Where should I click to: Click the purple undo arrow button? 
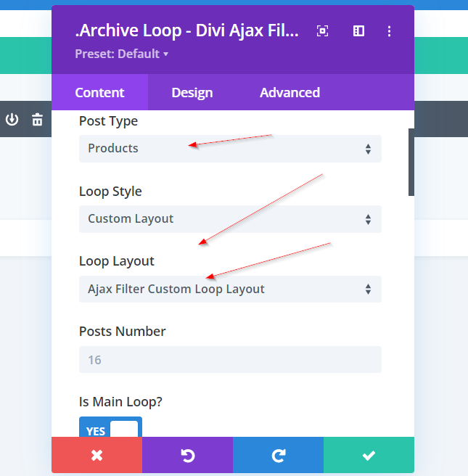pyautogui.click(x=187, y=455)
